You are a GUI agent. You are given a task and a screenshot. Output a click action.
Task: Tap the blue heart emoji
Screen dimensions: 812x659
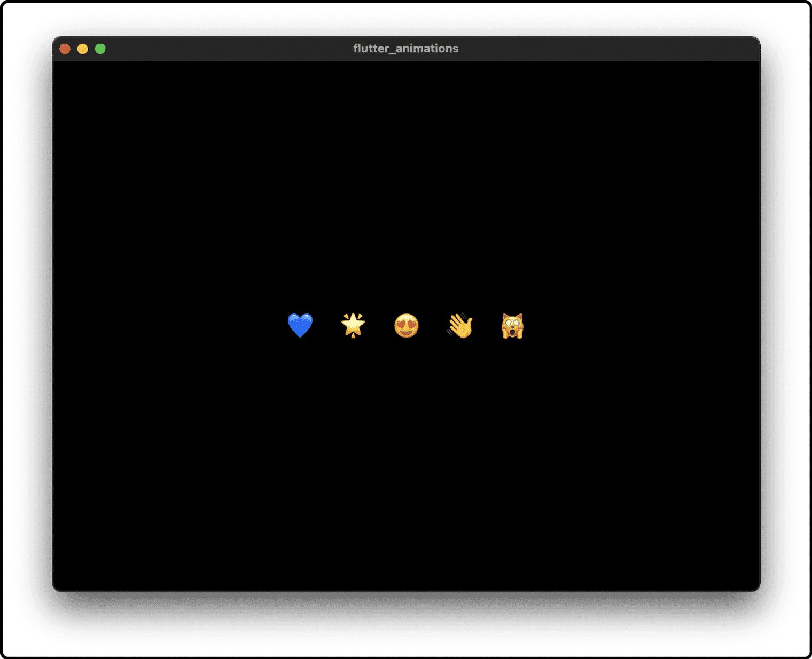click(300, 326)
